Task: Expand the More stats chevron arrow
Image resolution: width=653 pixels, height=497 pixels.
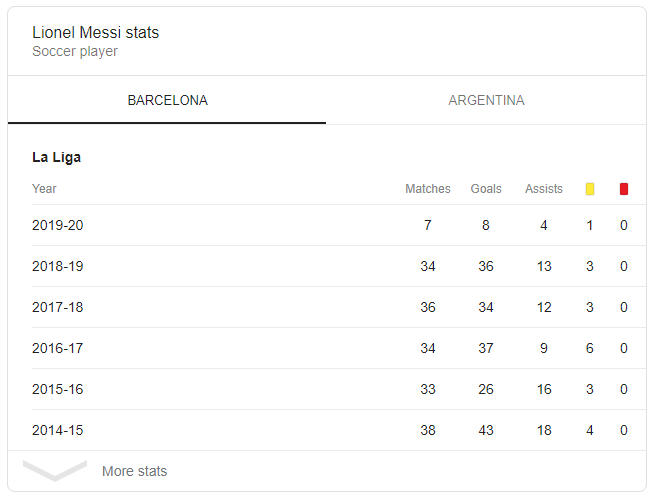Action: pos(55,471)
